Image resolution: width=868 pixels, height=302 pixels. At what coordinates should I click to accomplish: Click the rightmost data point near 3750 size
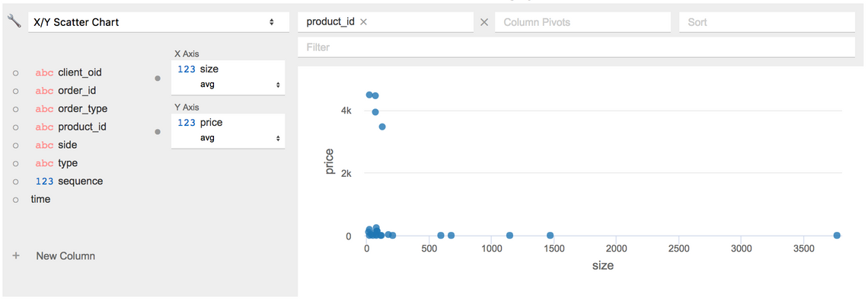click(x=837, y=236)
